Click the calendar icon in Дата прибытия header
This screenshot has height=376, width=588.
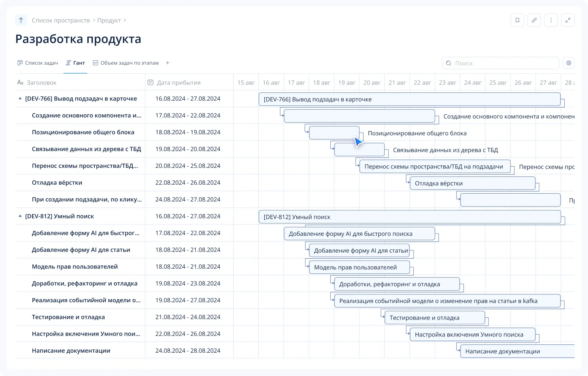click(150, 82)
